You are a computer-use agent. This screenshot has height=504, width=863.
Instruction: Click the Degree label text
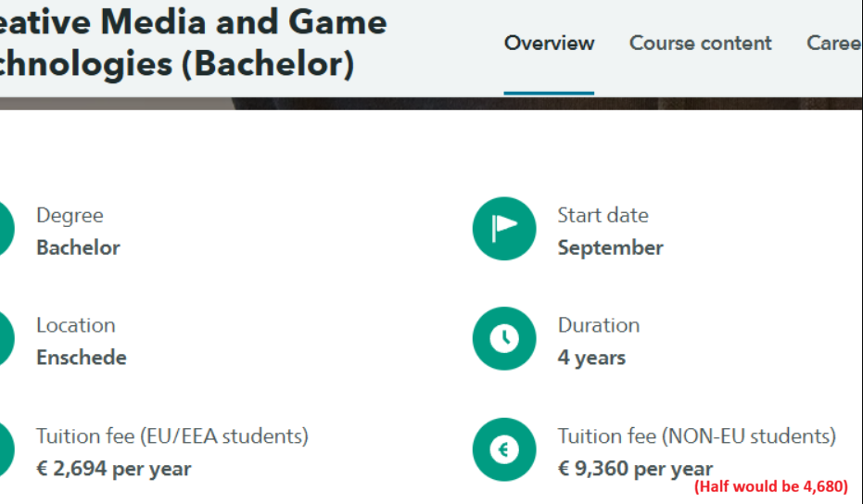[x=70, y=216]
